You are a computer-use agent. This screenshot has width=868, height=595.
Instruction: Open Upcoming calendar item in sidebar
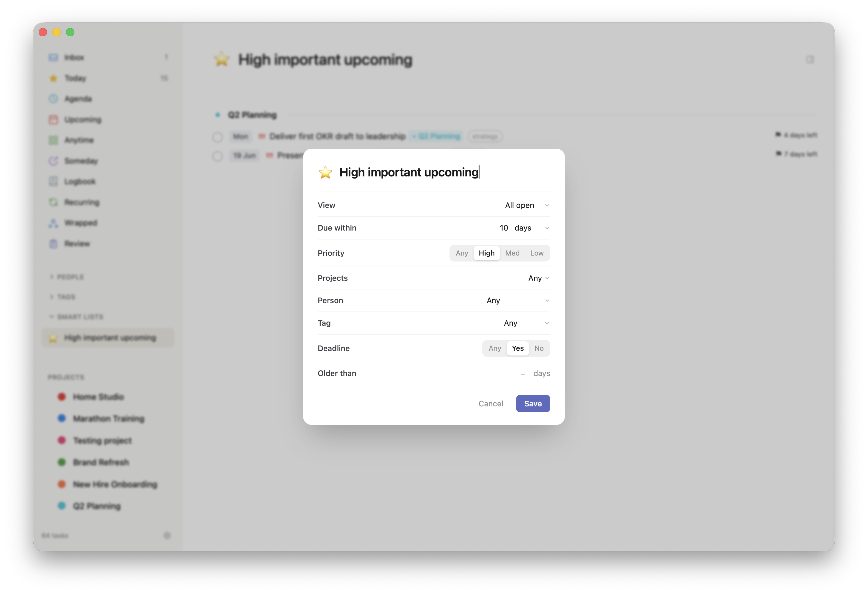coord(108,120)
